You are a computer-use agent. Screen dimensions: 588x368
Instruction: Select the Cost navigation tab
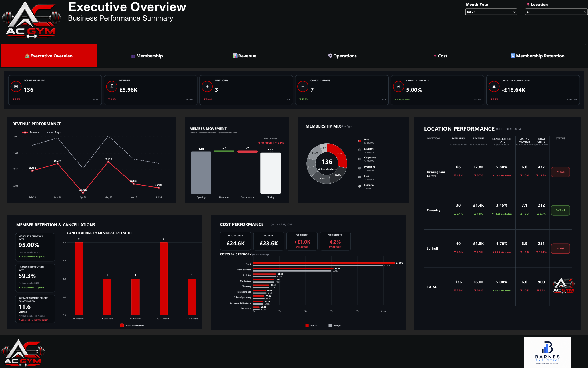click(440, 56)
